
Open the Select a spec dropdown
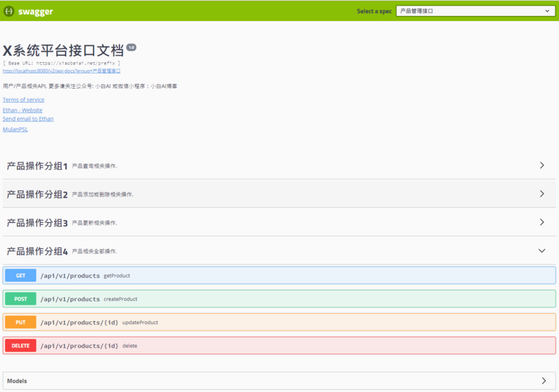(475, 11)
